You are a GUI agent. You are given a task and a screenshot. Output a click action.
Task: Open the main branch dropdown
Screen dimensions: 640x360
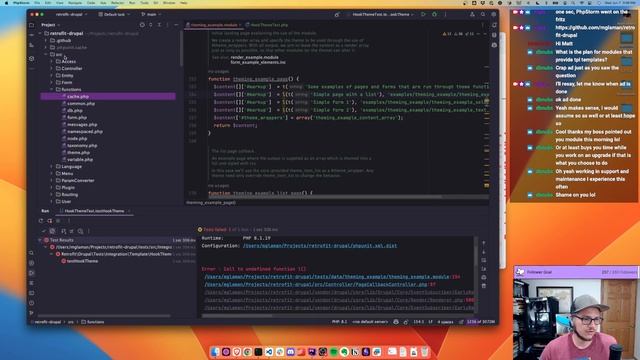[x=151, y=14]
